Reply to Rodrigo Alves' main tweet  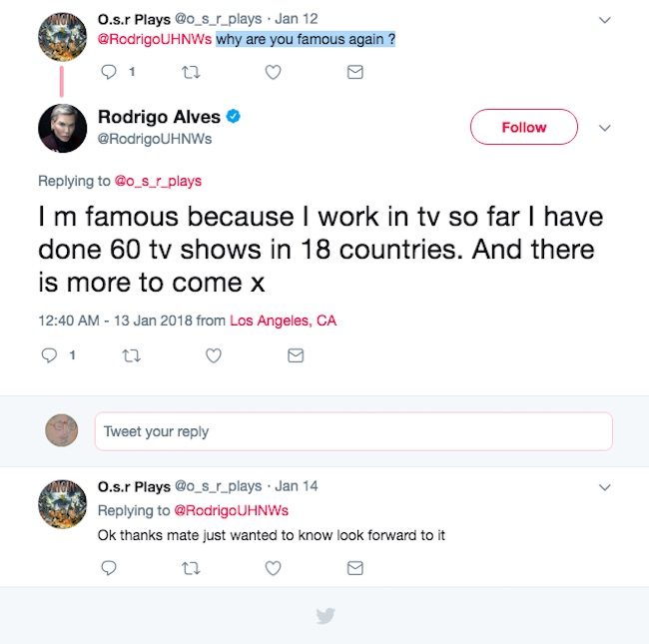click(x=49, y=355)
